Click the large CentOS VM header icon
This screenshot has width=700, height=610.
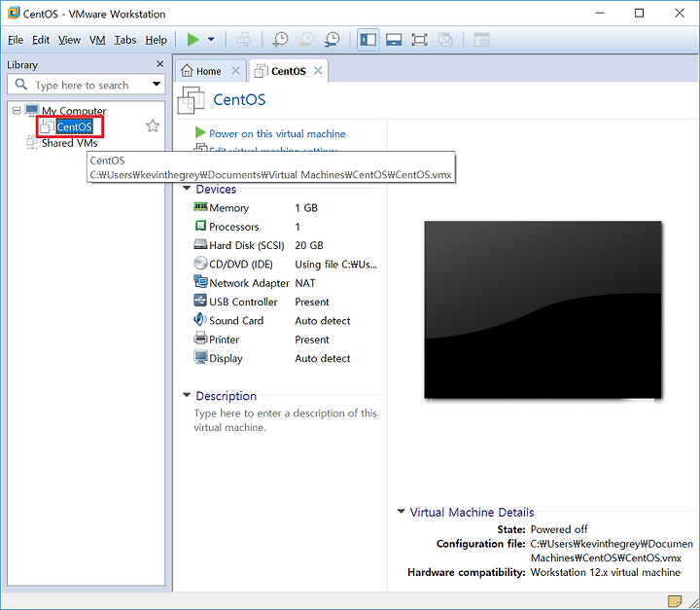(x=192, y=99)
